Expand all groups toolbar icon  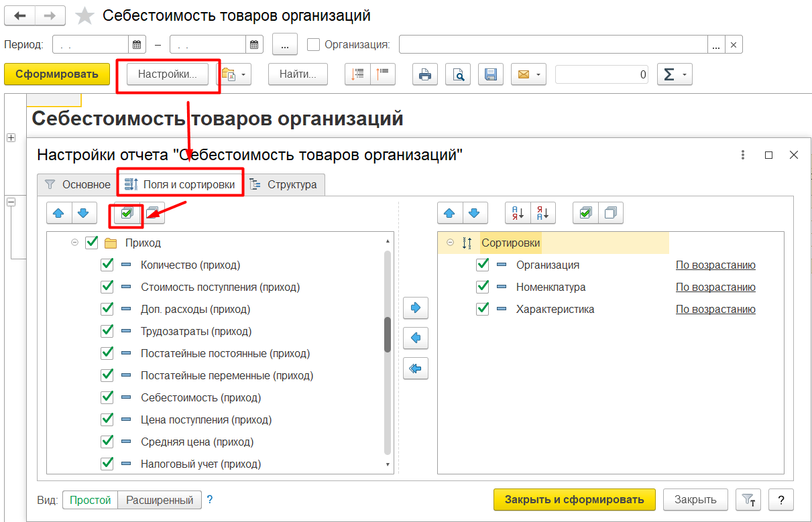pos(358,74)
